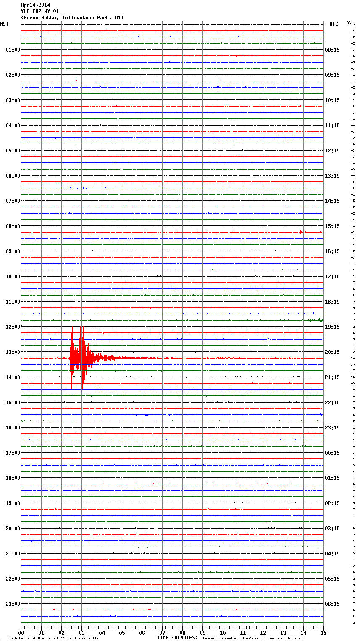Select the station code YHB EHZ WY 01
The image size is (357, 644).
tap(40, 11)
